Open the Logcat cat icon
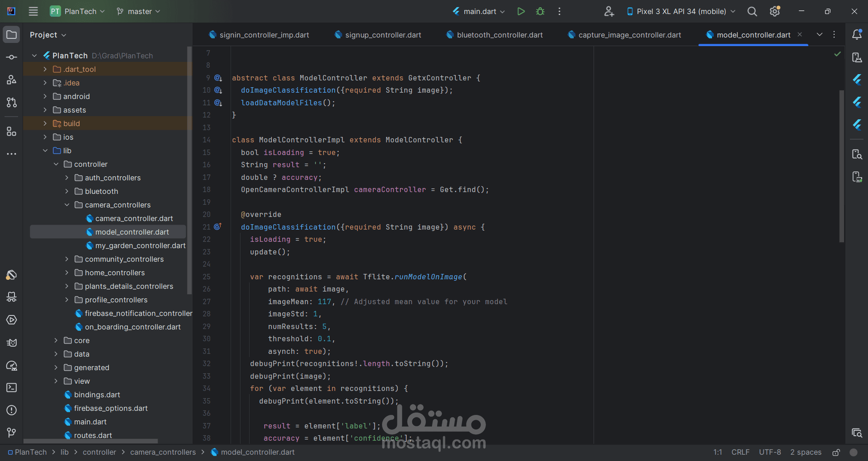The image size is (868, 461). click(x=12, y=343)
